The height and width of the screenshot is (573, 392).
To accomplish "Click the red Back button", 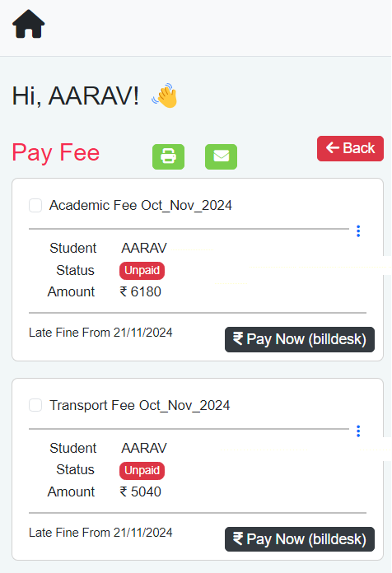I will click(350, 148).
